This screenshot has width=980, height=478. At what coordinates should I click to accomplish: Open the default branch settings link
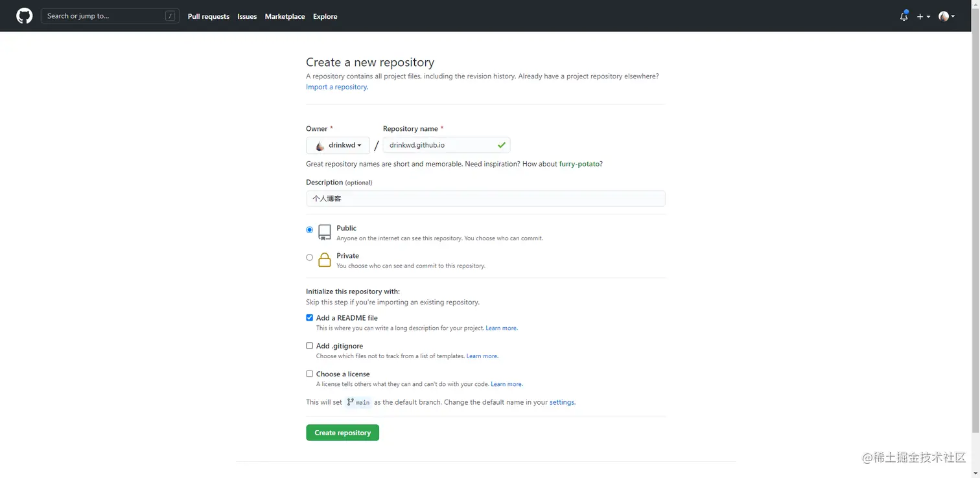[561, 402]
